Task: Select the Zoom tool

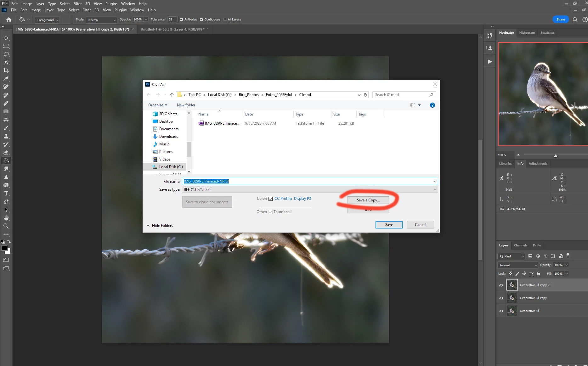Action: (x=6, y=226)
